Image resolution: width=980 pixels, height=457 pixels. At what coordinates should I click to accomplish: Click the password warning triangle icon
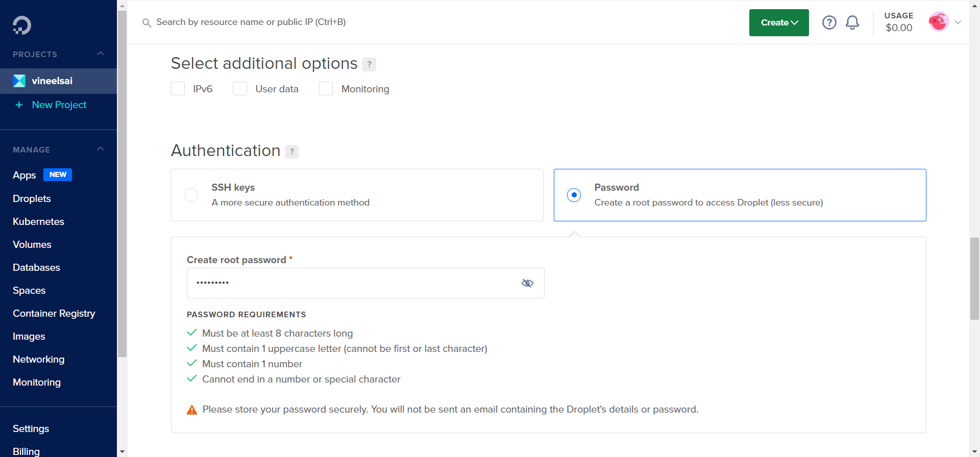(x=192, y=409)
